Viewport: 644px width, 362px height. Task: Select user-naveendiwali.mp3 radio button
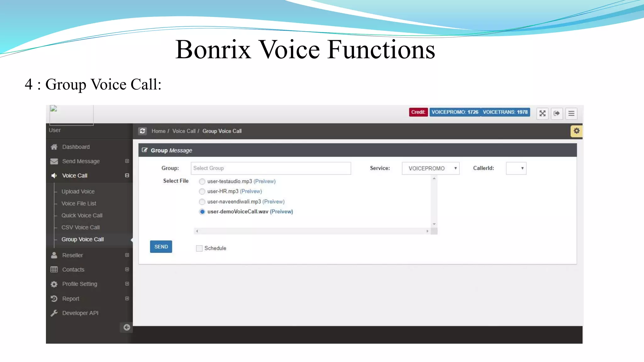pyautogui.click(x=202, y=202)
